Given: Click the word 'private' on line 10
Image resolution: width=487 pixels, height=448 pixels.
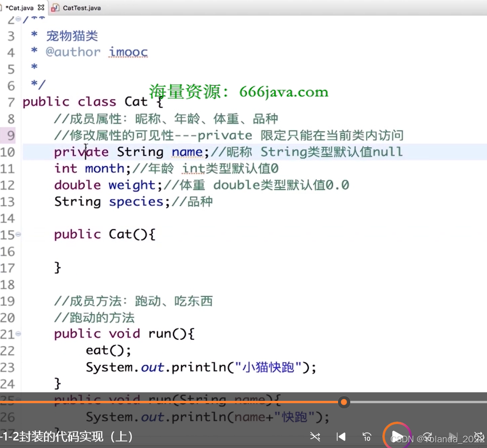Looking at the screenshot, I should [x=82, y=152].
